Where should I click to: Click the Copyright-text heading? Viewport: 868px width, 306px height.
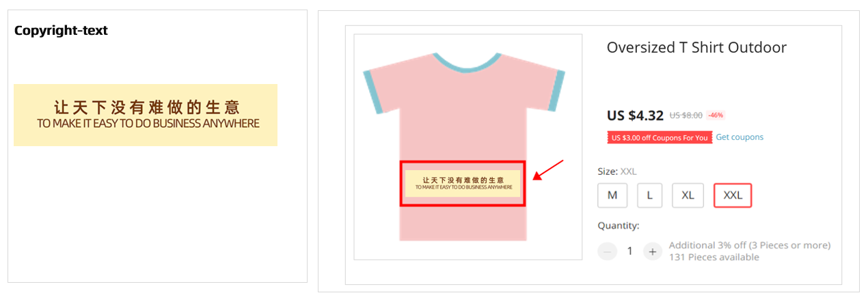pos(61,30)
